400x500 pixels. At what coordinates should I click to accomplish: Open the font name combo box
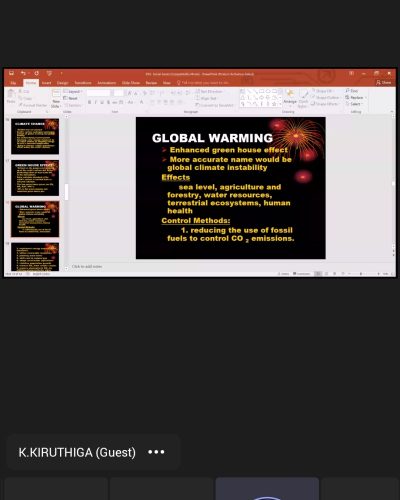click(98, 93)
